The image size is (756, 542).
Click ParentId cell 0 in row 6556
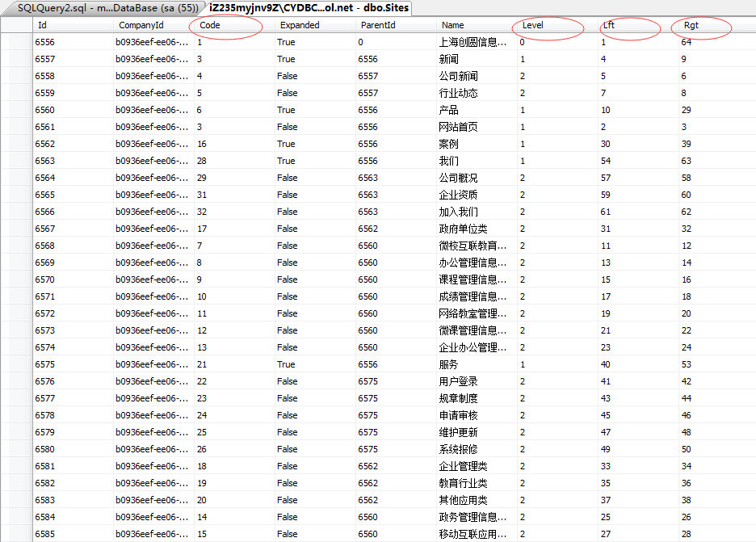[x=396, y=42]
